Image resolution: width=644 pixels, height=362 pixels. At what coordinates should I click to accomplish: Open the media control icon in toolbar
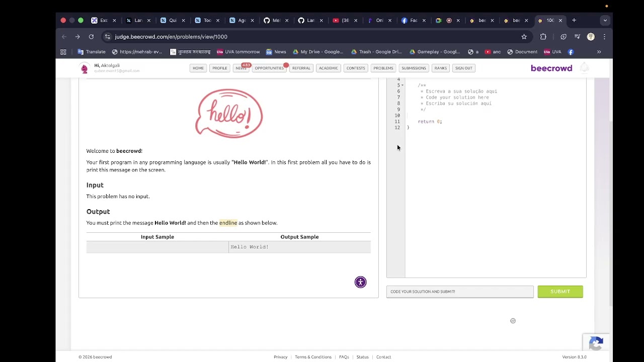click(577, 37)
